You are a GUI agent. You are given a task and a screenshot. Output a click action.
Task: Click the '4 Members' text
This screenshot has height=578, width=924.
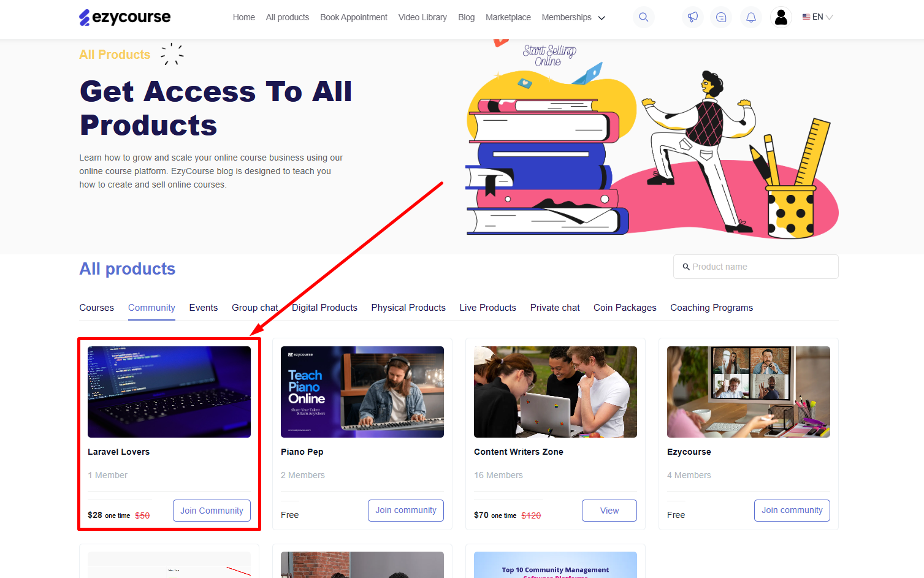[x=689, y=475]
